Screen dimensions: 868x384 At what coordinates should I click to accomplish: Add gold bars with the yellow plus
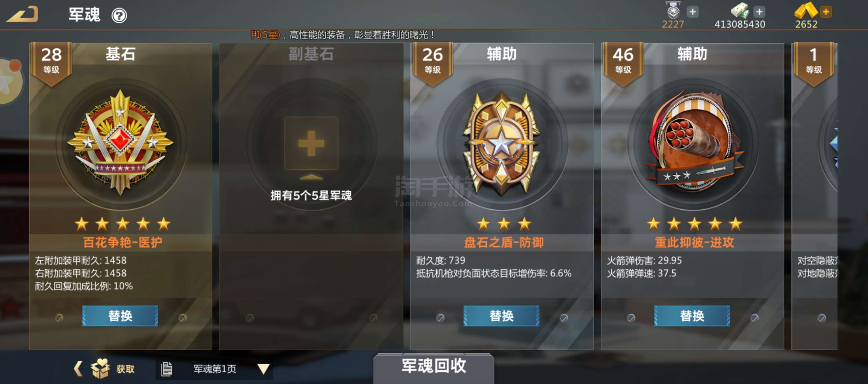(826, 12)
